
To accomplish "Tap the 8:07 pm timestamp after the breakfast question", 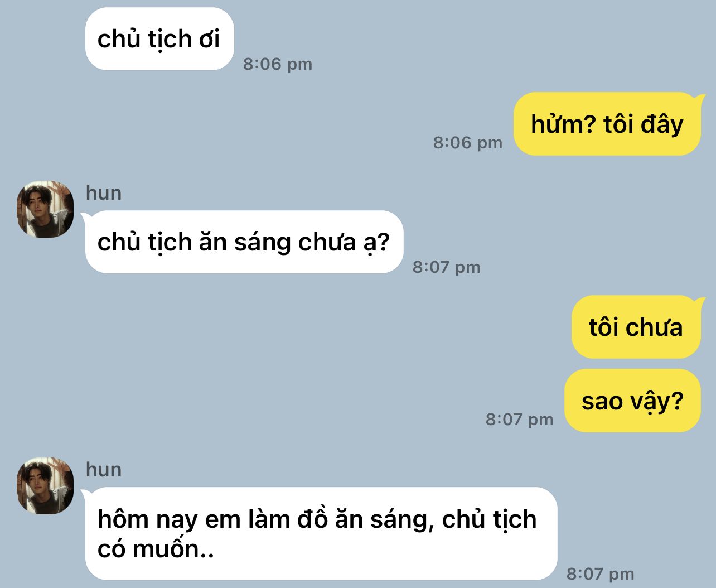I will [x=447, y=267].
